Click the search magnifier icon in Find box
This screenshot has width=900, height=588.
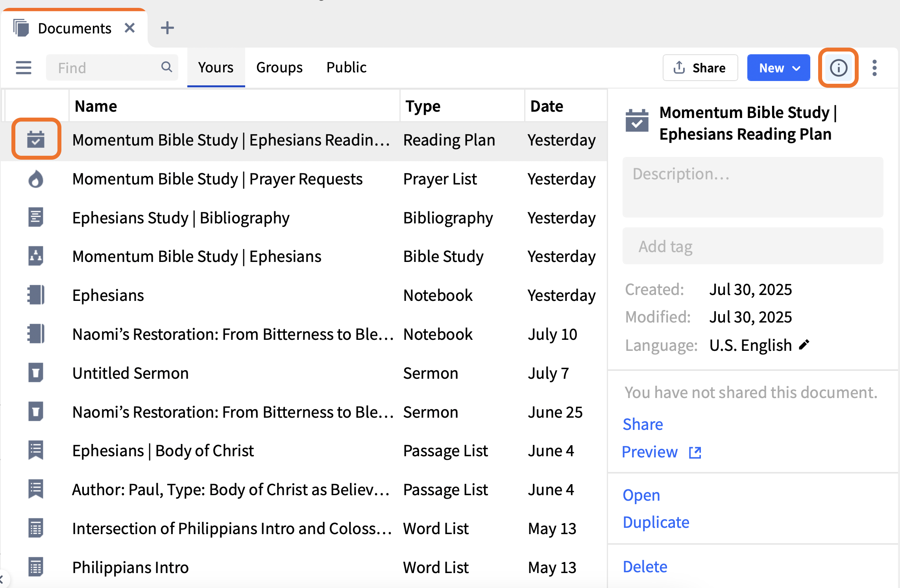tap(167, 67)
